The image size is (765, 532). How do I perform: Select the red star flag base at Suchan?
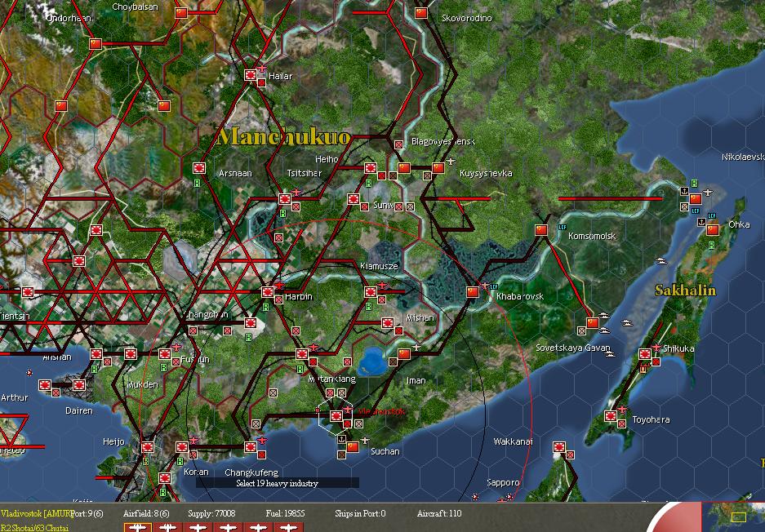(353, 446)
